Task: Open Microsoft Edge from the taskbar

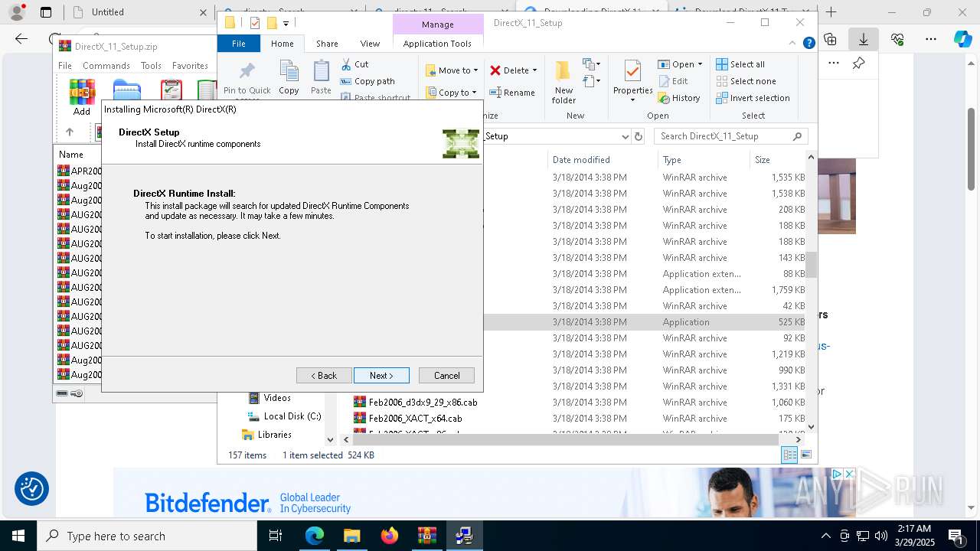Action: point(315,536)
